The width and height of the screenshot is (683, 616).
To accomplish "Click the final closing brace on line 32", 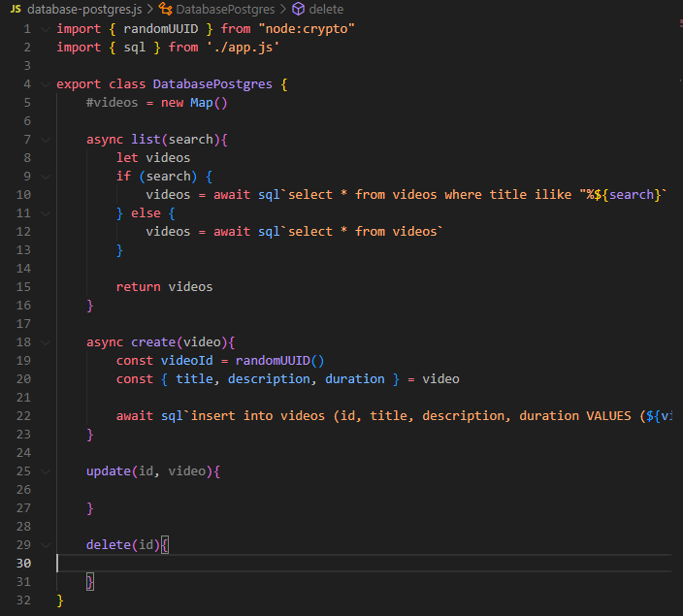I will pyautogui.click(x=60, y=600).
